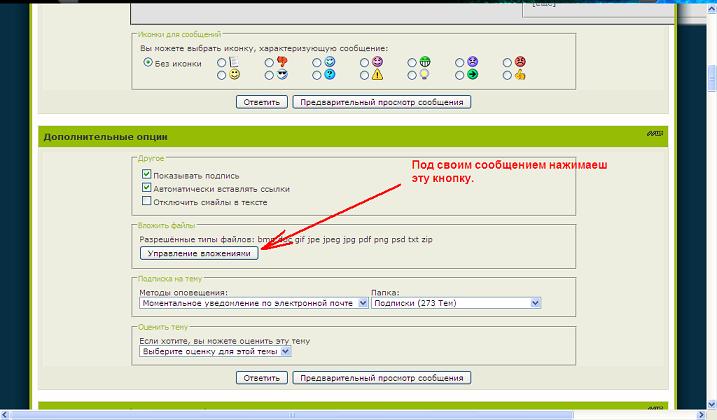
Task: Select radio beside the green arrow icon
Action: point(460,75)
